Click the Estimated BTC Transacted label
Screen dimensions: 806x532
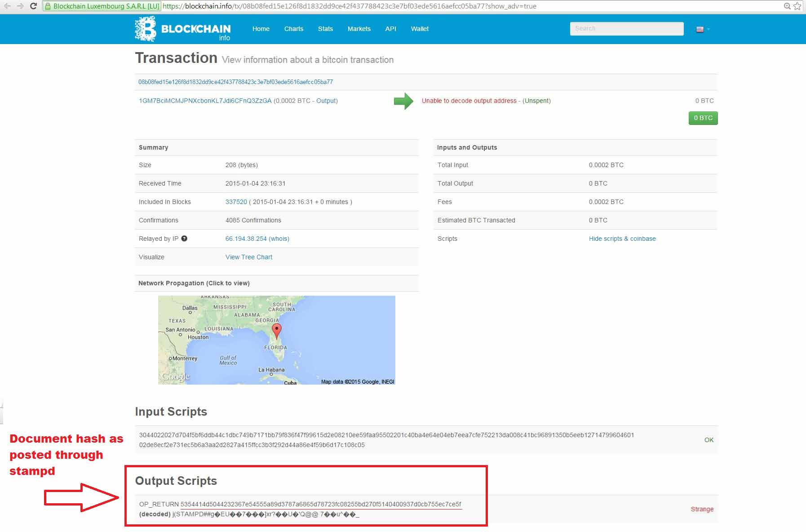[x=476, y=220]
